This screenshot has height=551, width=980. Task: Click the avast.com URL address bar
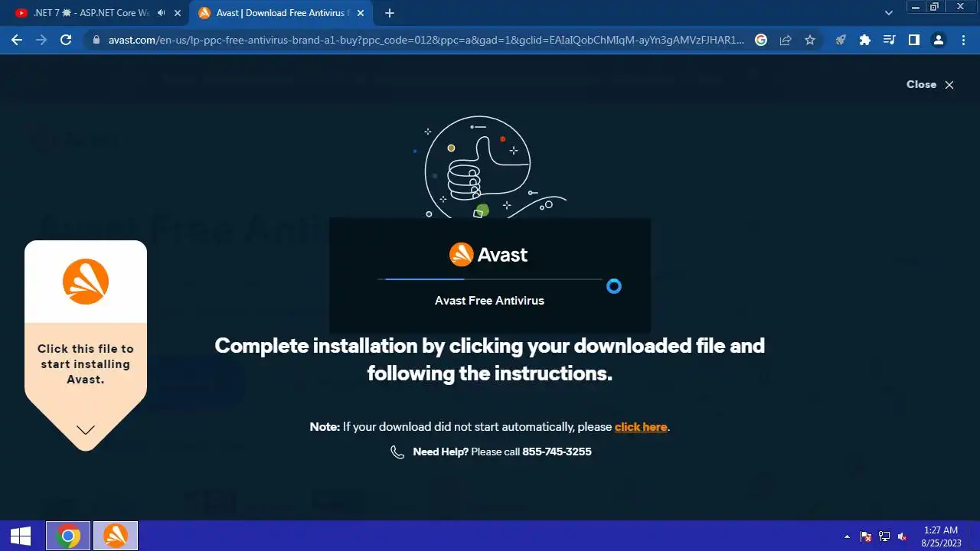coord(425,41)
